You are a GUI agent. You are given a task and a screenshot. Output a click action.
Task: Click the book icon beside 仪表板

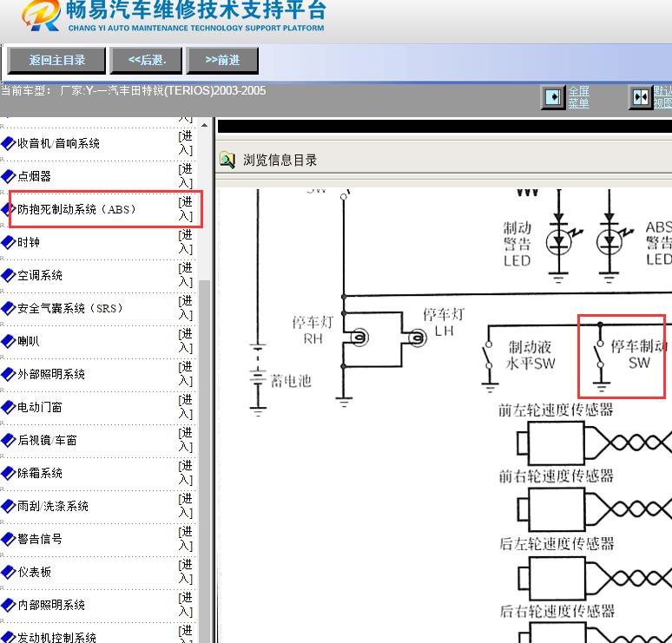pyautogui.click(x=8, y=573)
